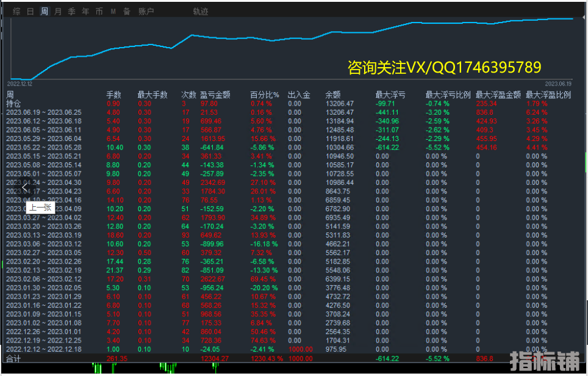
Task: Click the 2022.12.12 start date on chart
Action: click(x=19, y=84)
